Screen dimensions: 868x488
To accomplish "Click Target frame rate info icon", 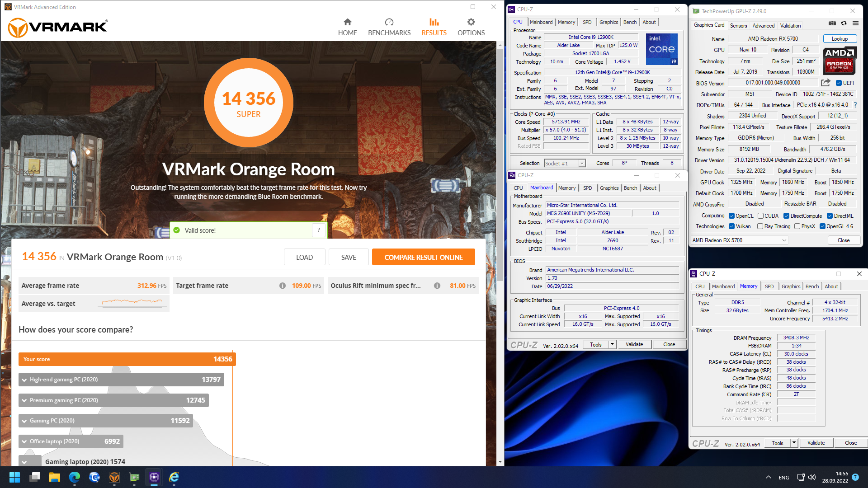I will click(283, 286).
